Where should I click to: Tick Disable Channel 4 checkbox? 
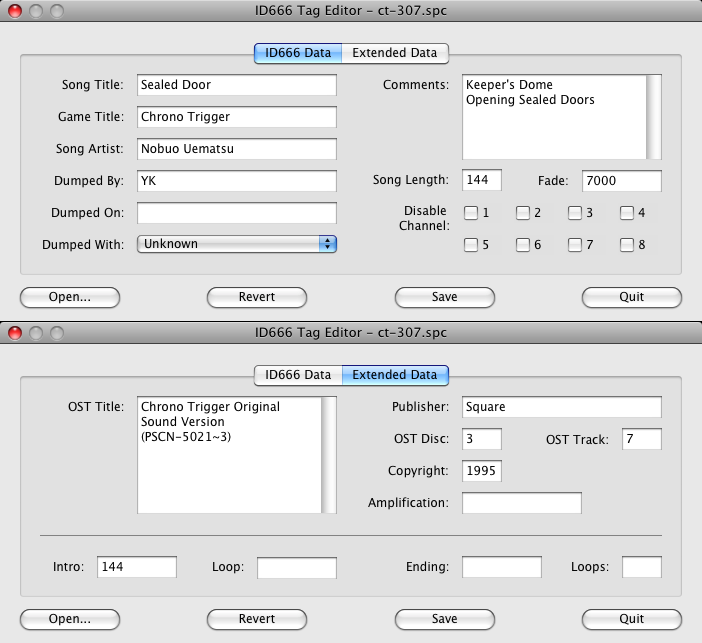pos(627,213)
